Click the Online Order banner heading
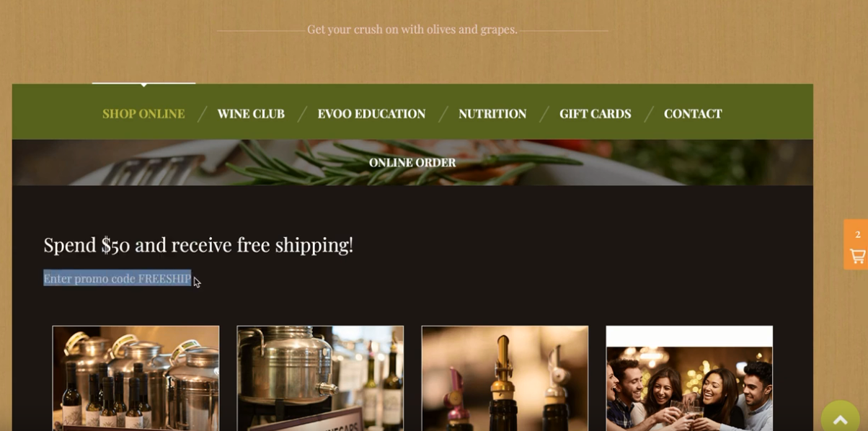 tap(412, 163)
